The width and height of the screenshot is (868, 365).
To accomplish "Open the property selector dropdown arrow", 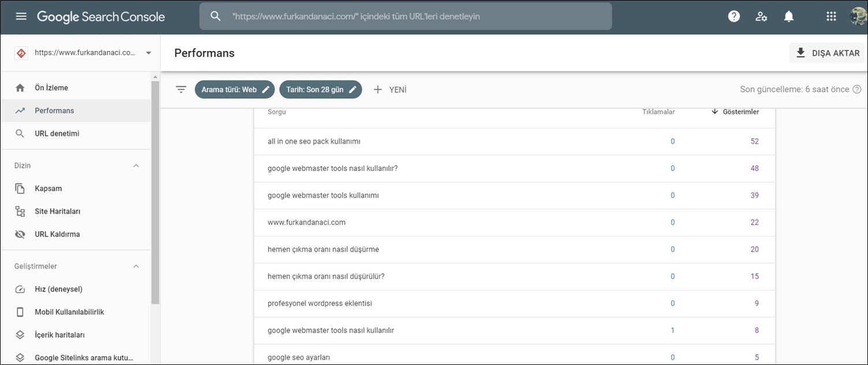I will click(x=149, y=53).
